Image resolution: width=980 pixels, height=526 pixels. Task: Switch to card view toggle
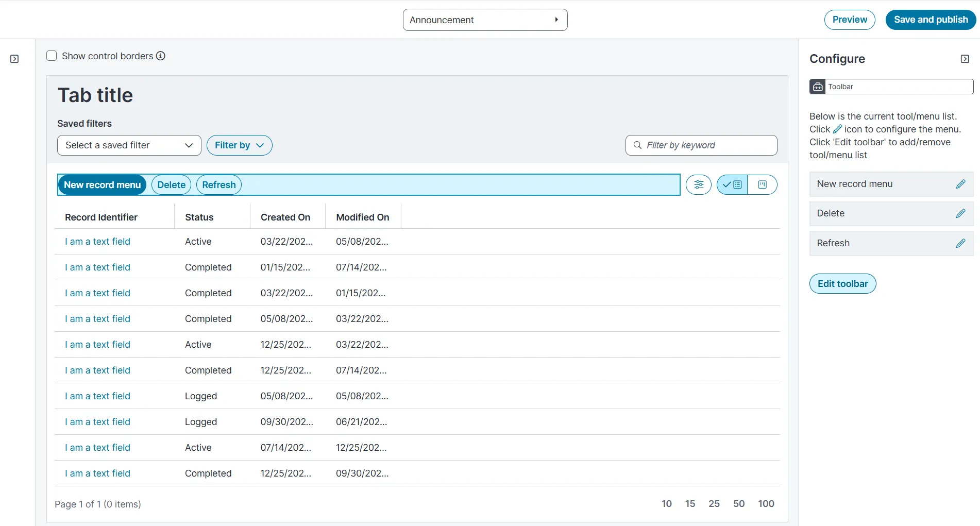tap(763, 184)
